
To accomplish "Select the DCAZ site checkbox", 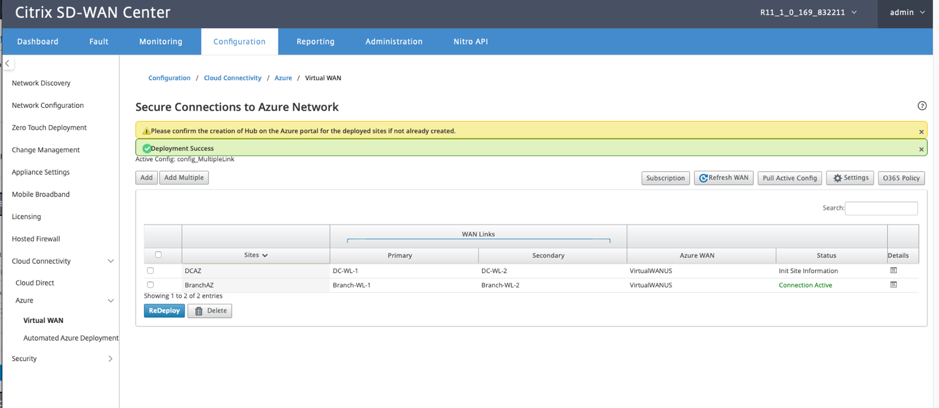I will point(150,271).
